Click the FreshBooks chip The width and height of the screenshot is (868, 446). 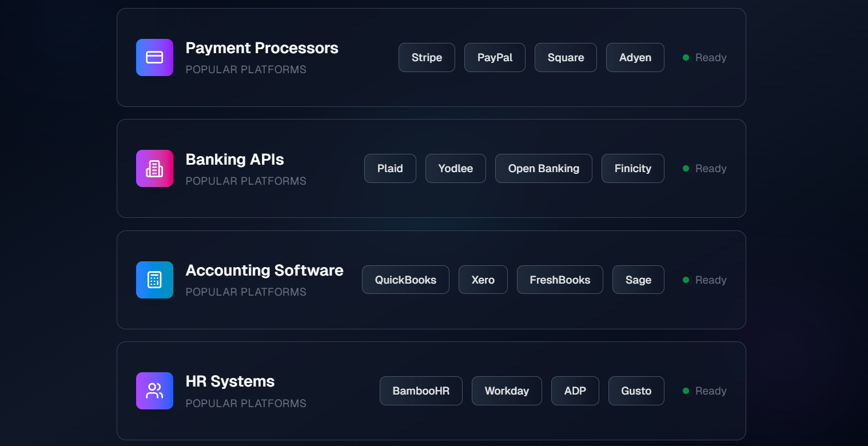pyautogui.click(x=560, y=280)
